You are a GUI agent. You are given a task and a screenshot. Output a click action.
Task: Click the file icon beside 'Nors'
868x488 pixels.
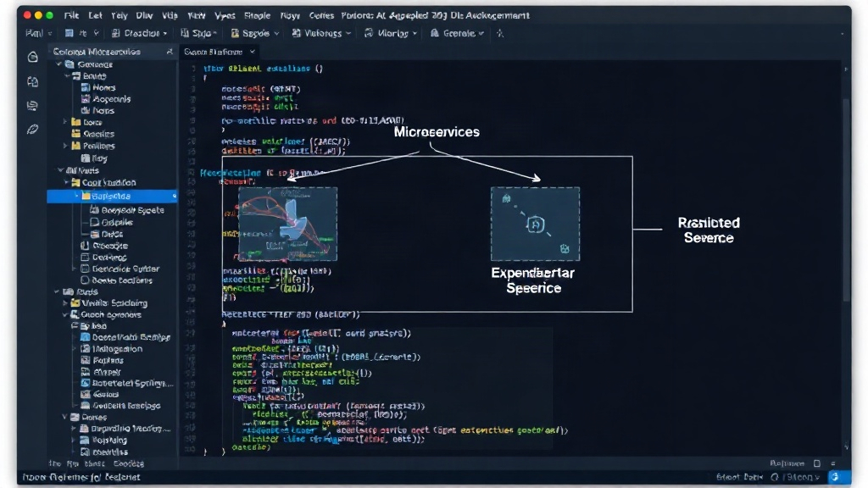tap(86, 111)
